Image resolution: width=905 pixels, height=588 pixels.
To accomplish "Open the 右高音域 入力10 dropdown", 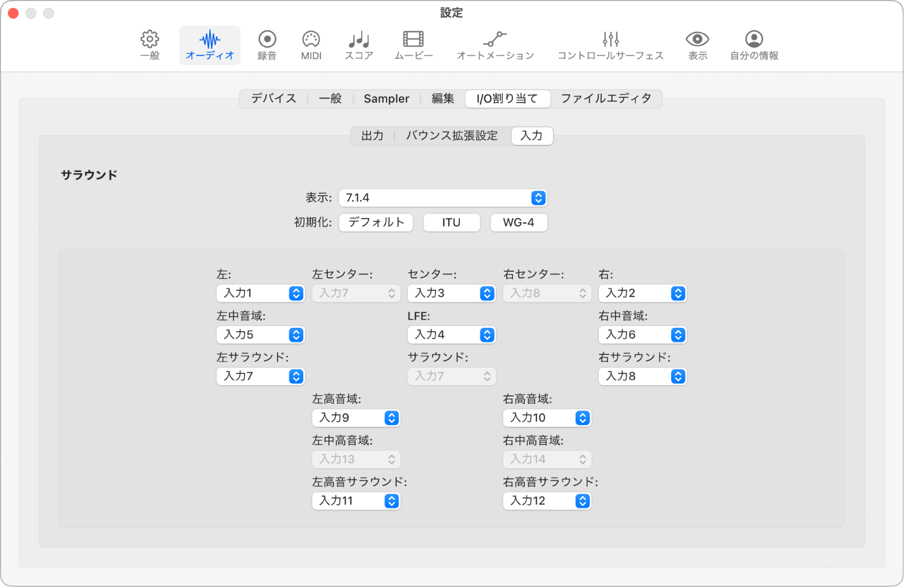I will pos(547,418).
